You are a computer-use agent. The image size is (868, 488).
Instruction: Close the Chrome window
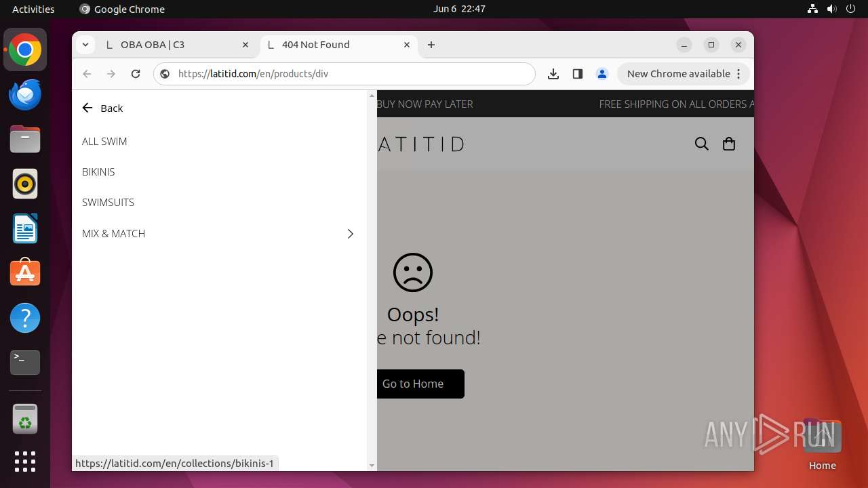click(738, 45)
